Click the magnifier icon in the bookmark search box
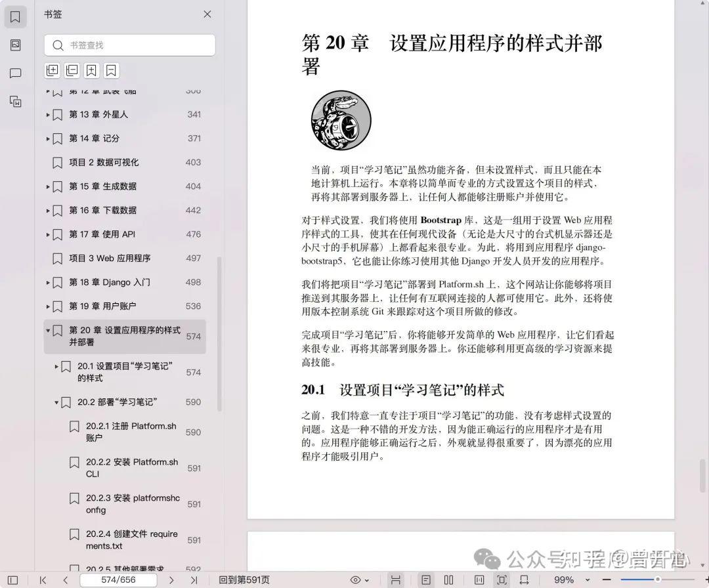 [x=58, y=45]
